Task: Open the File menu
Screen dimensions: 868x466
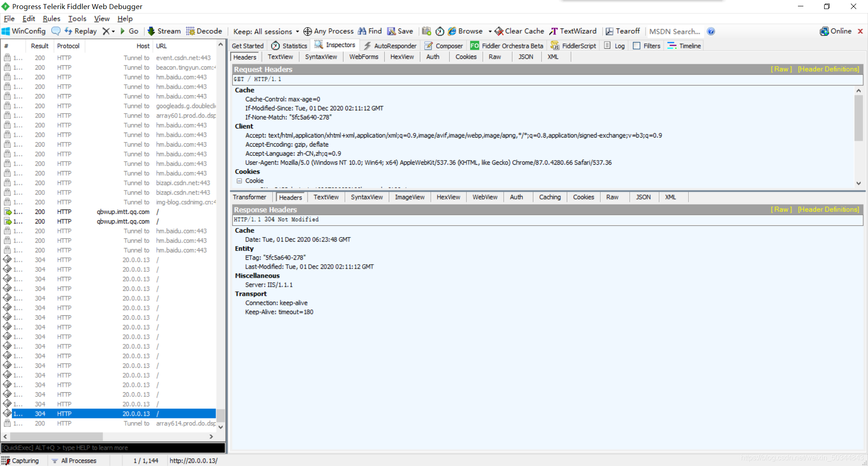Action: 9,19
